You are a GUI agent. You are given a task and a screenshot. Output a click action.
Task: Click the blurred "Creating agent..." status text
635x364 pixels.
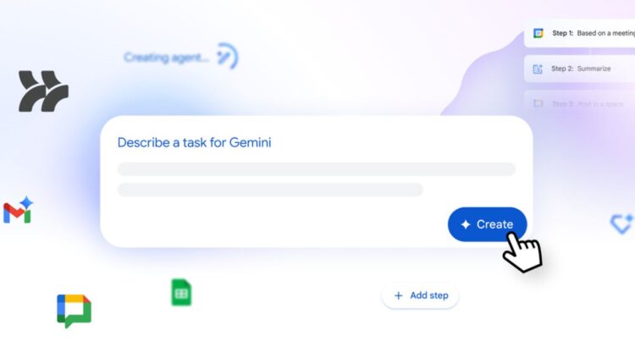pos(166,58)
